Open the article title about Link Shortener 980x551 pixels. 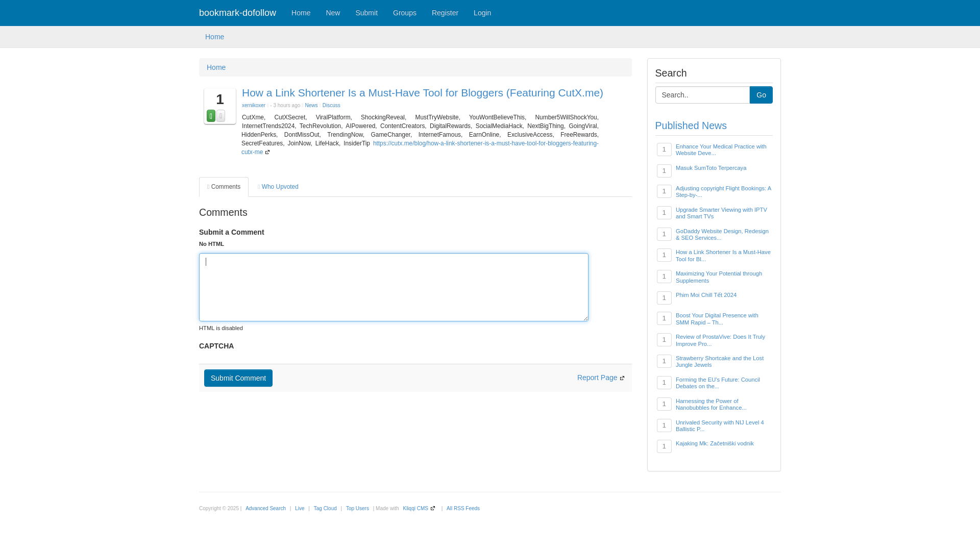pos(423,93)
